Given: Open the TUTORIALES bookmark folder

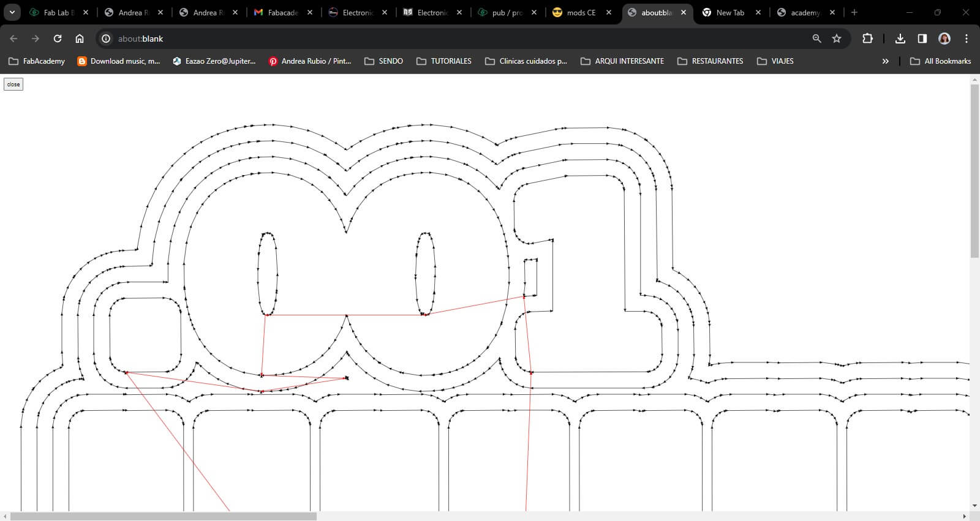Looking at the screenshot, I should pyautogui.click(x=444, y=61).
